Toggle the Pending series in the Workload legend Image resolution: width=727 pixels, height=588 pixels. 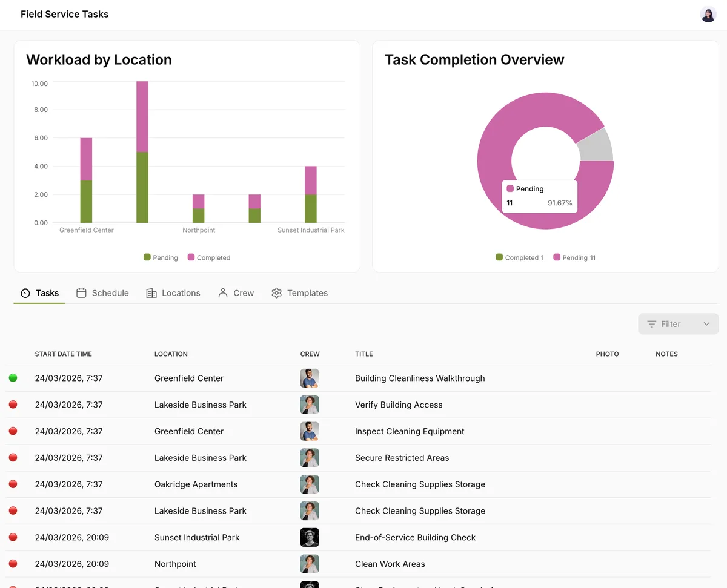point(161,257)
